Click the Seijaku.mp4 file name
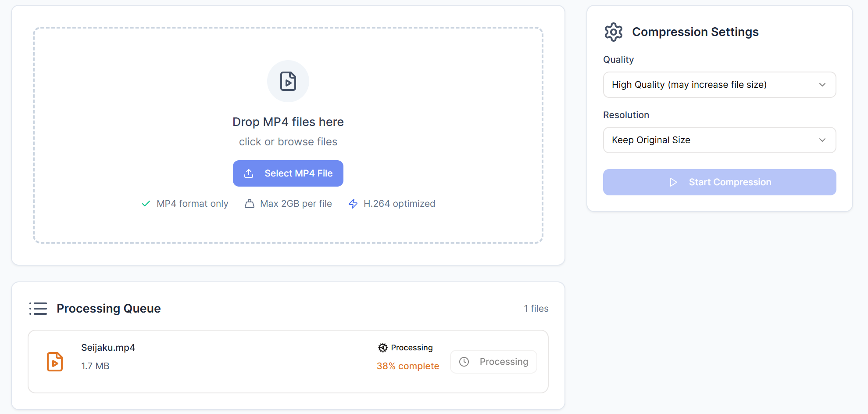868x414 pixels. click(108, 348)
